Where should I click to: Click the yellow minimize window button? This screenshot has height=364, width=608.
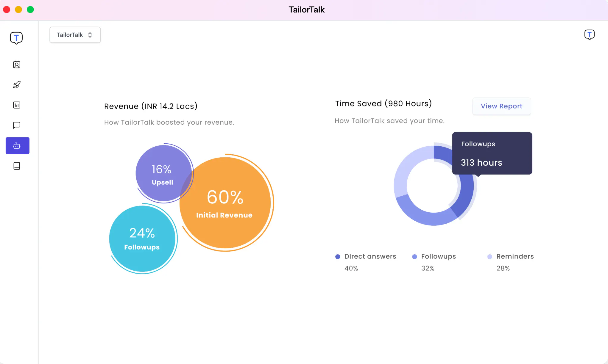pos(18,10)
